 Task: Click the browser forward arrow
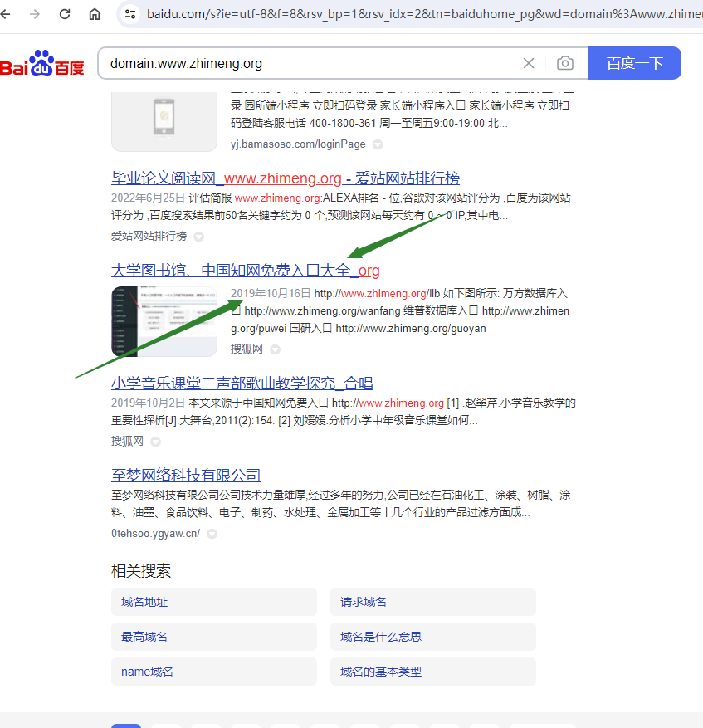[35, 14]
